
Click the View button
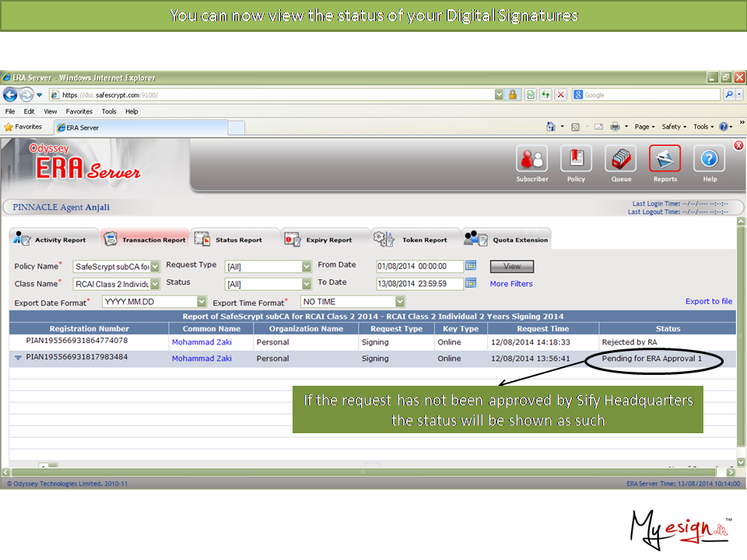point(511,266)
